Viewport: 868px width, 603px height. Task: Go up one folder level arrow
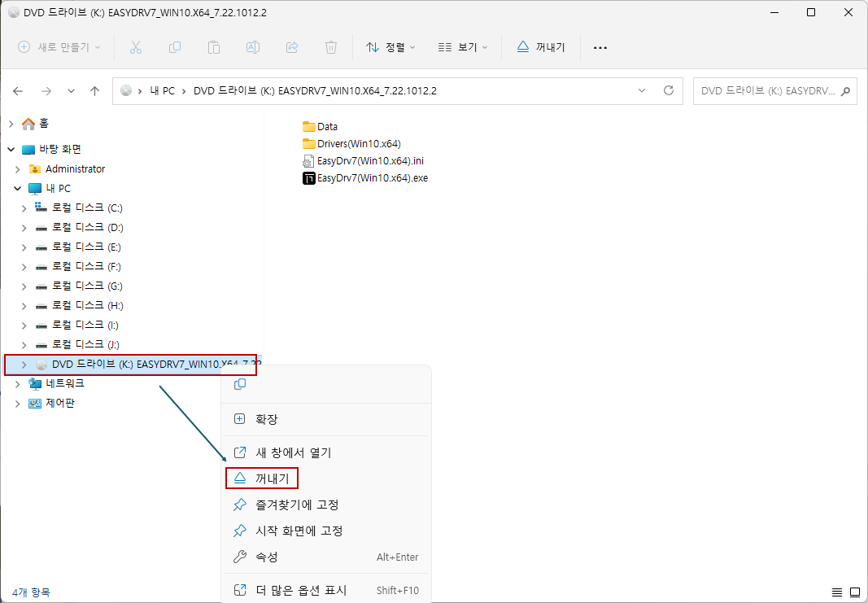coord(94,91)
